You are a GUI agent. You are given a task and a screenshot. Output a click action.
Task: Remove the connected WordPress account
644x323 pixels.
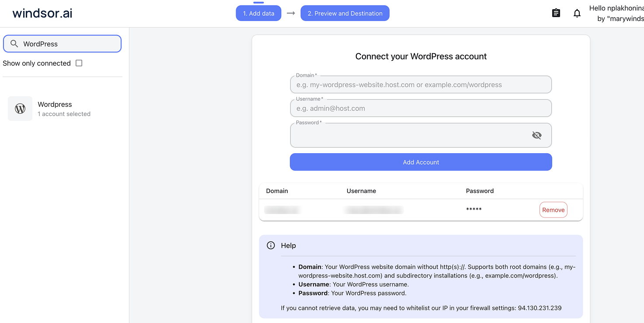tap(553, 210)
